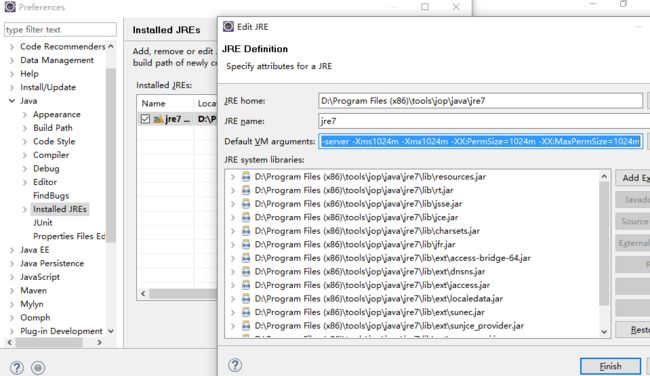
Task: Expand Data Management node
Action: pos(12,61)
